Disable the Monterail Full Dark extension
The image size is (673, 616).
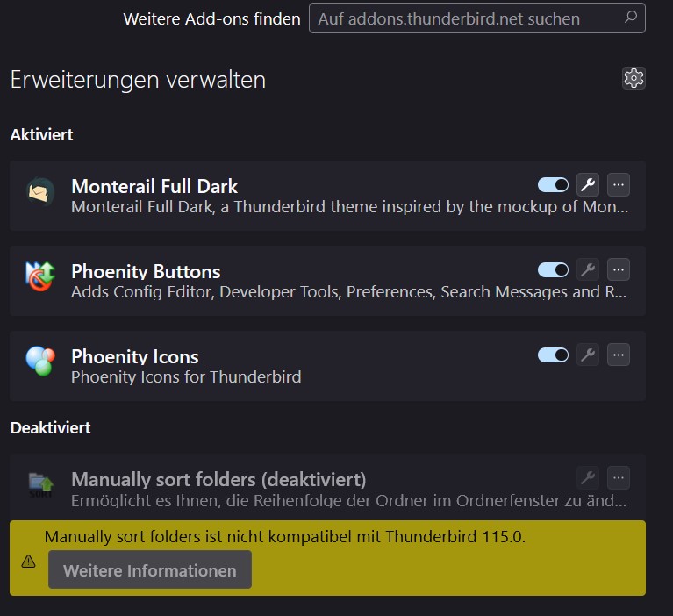[553, 184]
